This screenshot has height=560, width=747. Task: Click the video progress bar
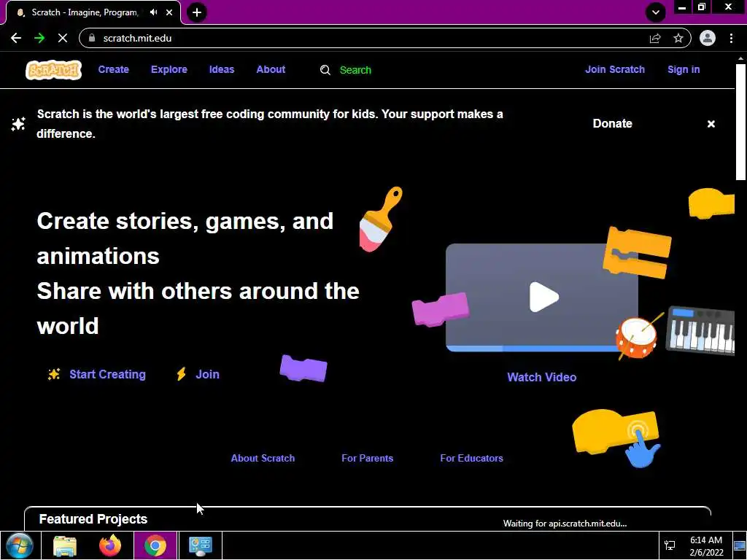coord(533,349)
